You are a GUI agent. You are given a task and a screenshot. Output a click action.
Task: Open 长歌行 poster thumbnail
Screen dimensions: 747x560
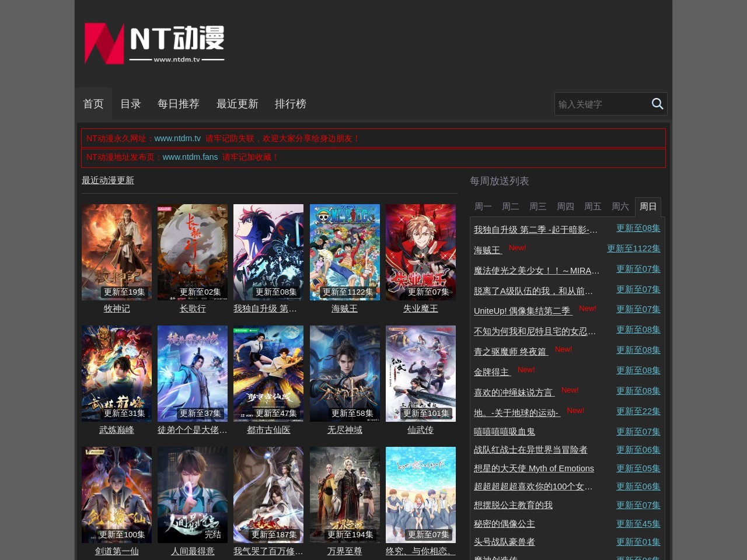pos(193,252)
